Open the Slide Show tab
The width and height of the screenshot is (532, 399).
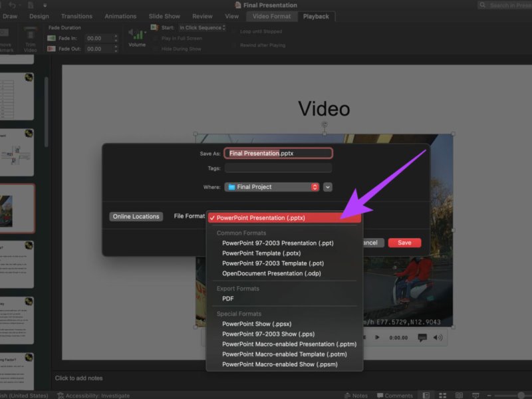[164, 16]
